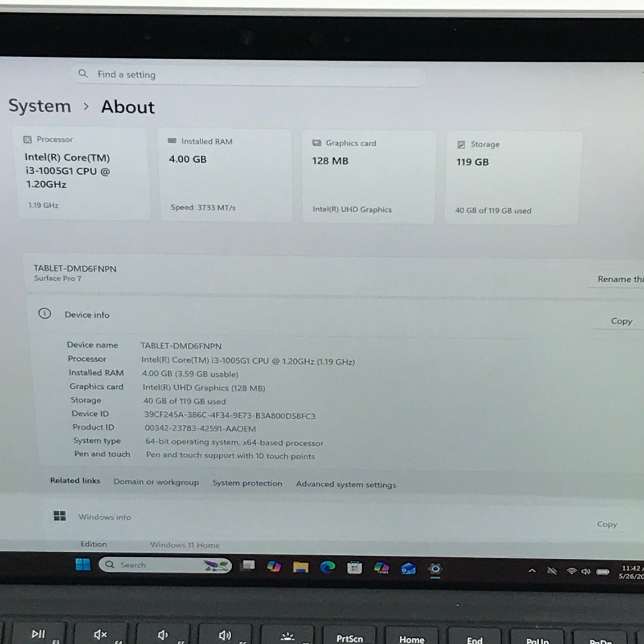Open Domain or workgroup link
644x644 pixels.
tap(156, 482)
